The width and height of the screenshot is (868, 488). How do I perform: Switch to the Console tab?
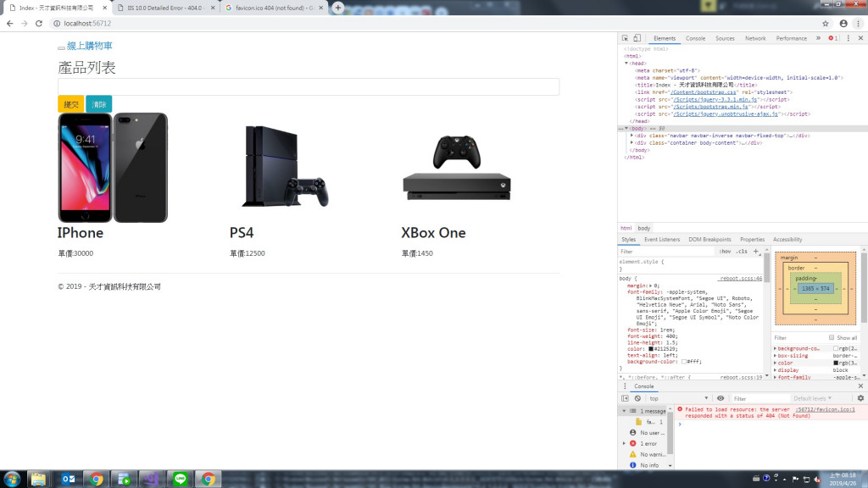point(695,38)
